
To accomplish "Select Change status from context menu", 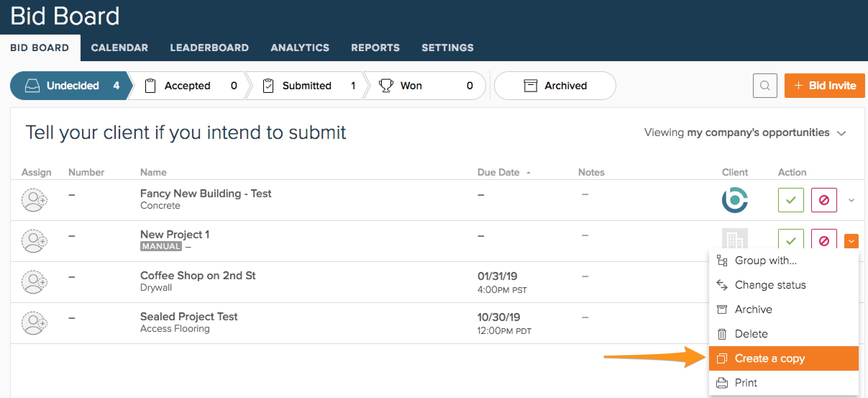I will [x=770, y=285].
